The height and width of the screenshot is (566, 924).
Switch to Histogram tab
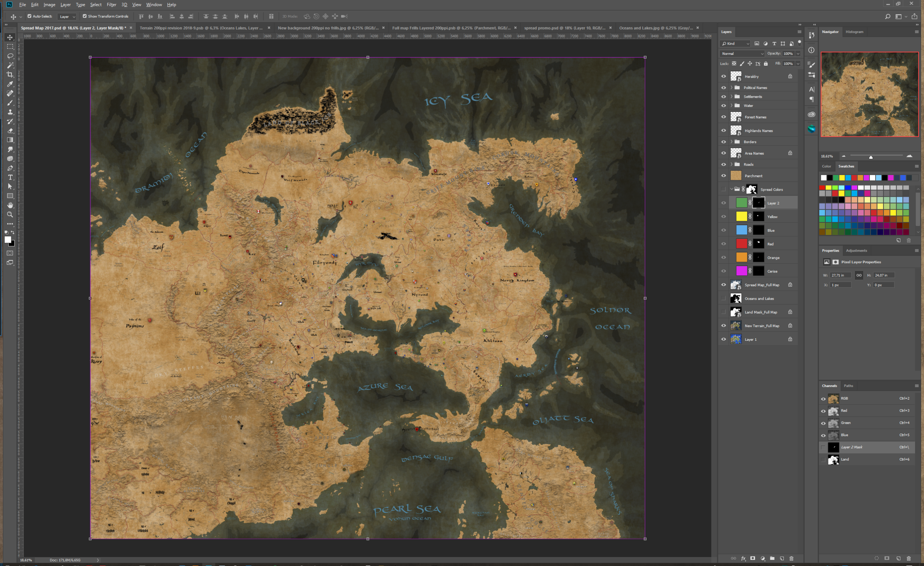tap(855, 32)
